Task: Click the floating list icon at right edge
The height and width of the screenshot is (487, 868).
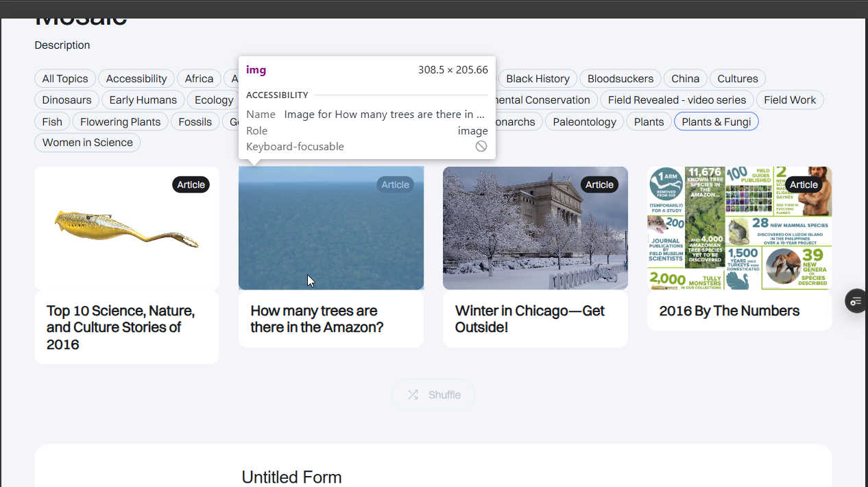Action: (x=856, y=301)
